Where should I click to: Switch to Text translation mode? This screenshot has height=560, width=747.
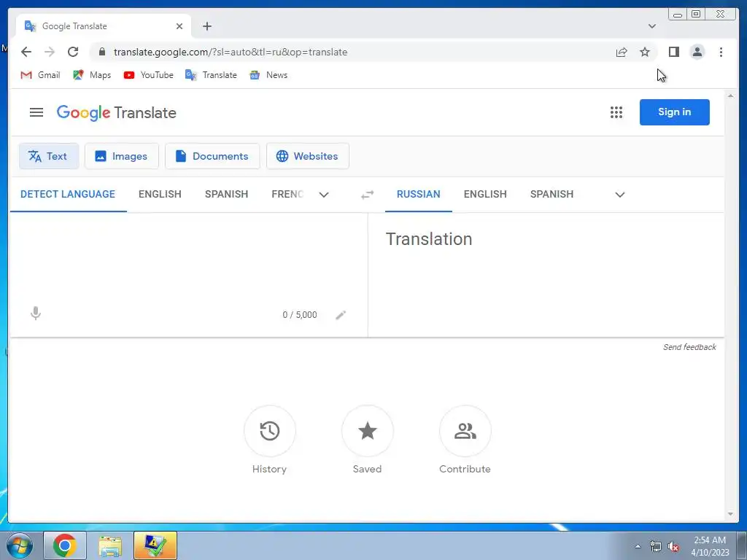click(49, 156)
